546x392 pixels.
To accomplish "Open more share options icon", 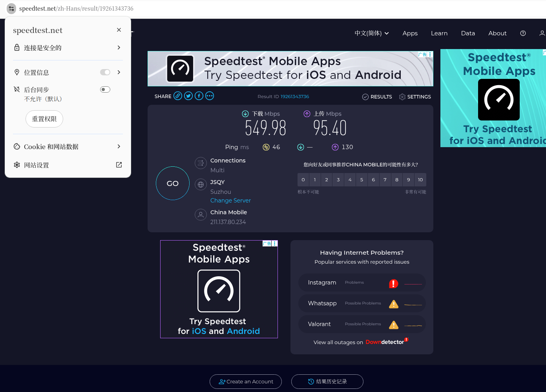I will pyautogui.click(x=210, y=96).
